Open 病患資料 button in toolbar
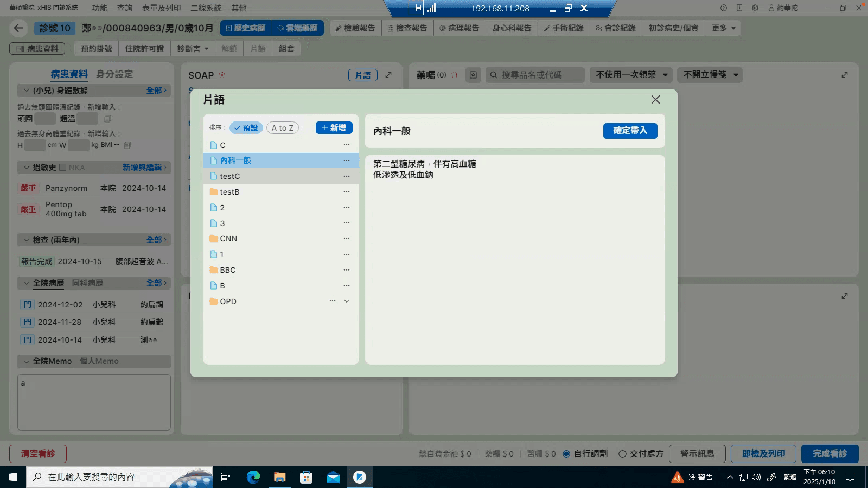 pyautogui.click(x=37, y=49)
